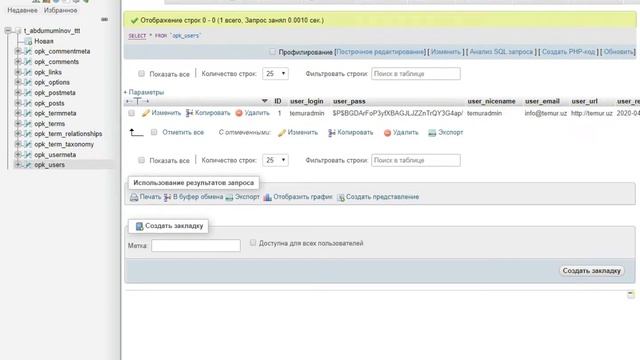Screen dimensions: 640x360
Task: Click the table icon of opk_postmeta
Action: tap(28, 93)
